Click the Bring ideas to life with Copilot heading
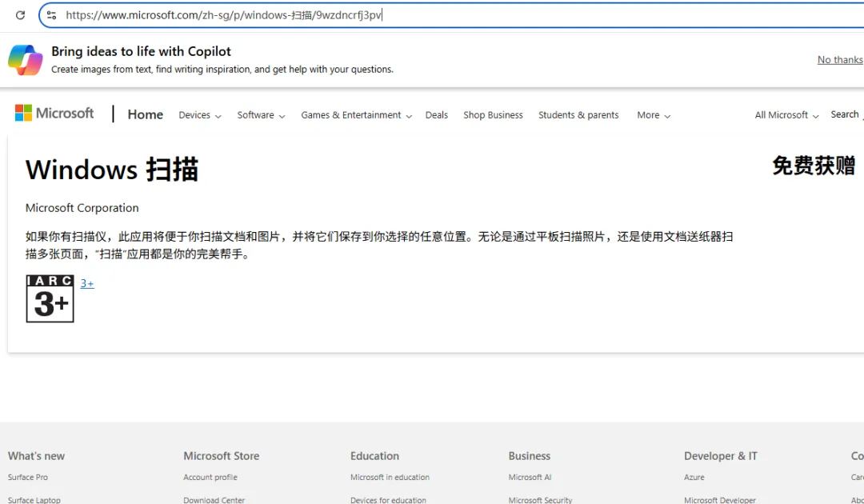Image resolution: width=864 pixels, height=504 pixels. [141, 51]
